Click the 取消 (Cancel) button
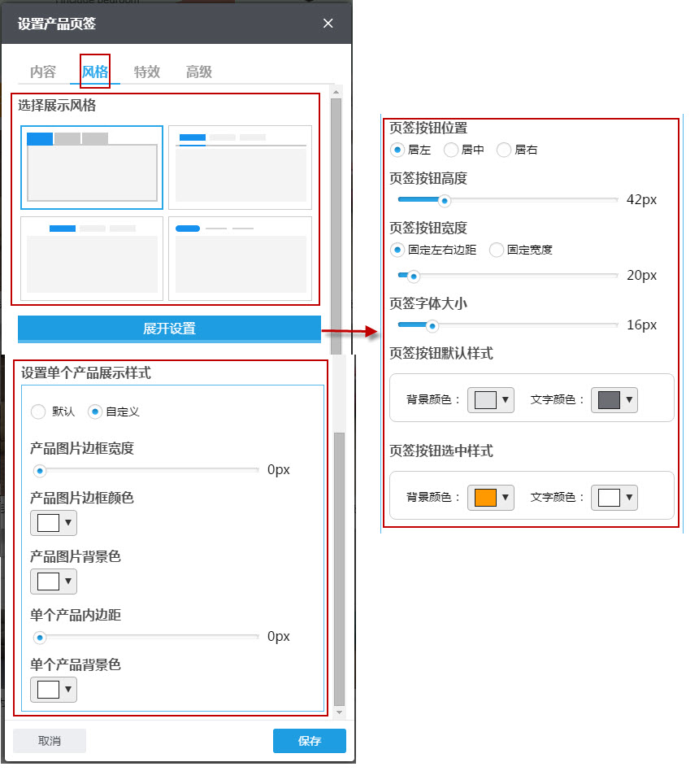 coord(50,740)
